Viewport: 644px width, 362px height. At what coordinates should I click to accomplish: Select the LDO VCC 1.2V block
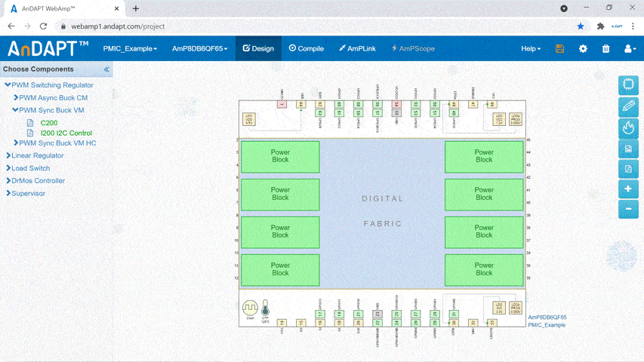[x=499, y=119]
